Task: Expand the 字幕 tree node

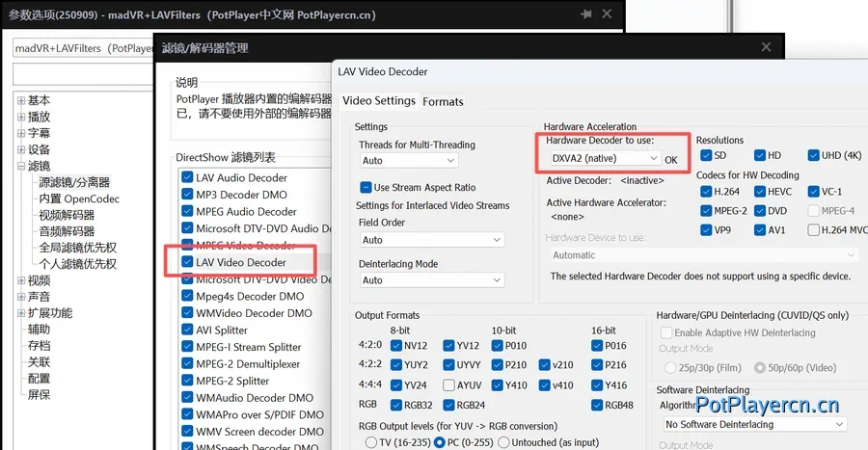Action: (x=21, y=133)
